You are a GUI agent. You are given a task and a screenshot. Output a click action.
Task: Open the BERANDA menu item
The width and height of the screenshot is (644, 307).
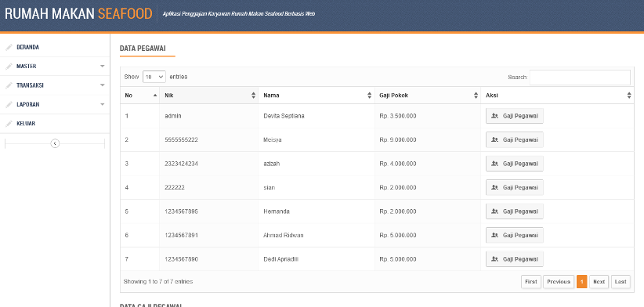[28, 47]
